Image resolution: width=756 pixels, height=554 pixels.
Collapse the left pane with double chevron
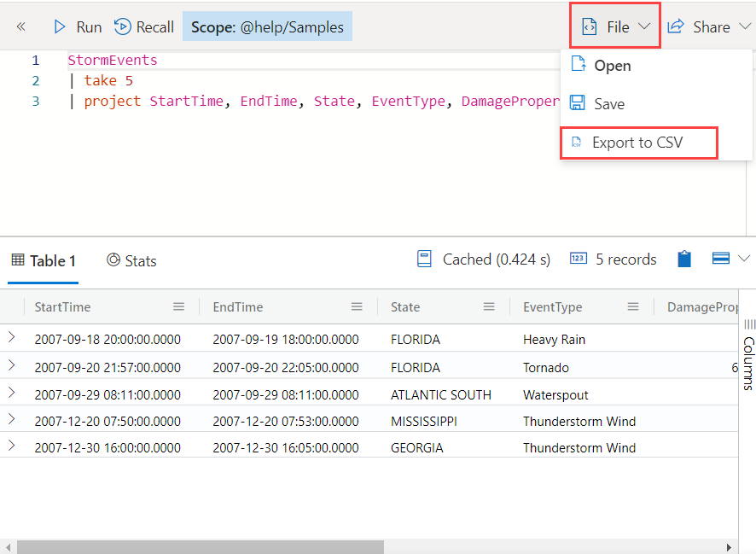pos(21,27)
